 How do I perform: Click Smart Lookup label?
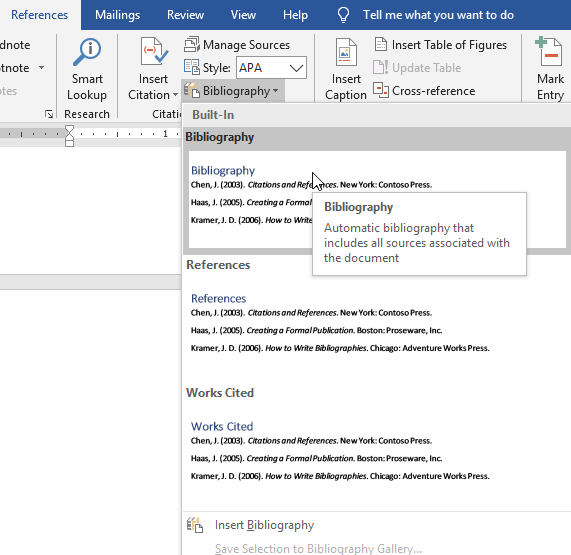coord(87,87)
